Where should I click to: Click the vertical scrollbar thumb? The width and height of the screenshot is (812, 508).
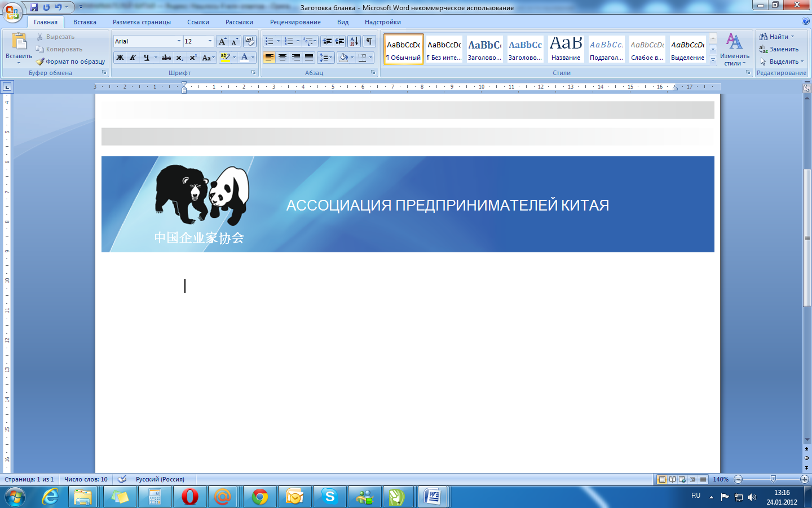pos(807,238)
